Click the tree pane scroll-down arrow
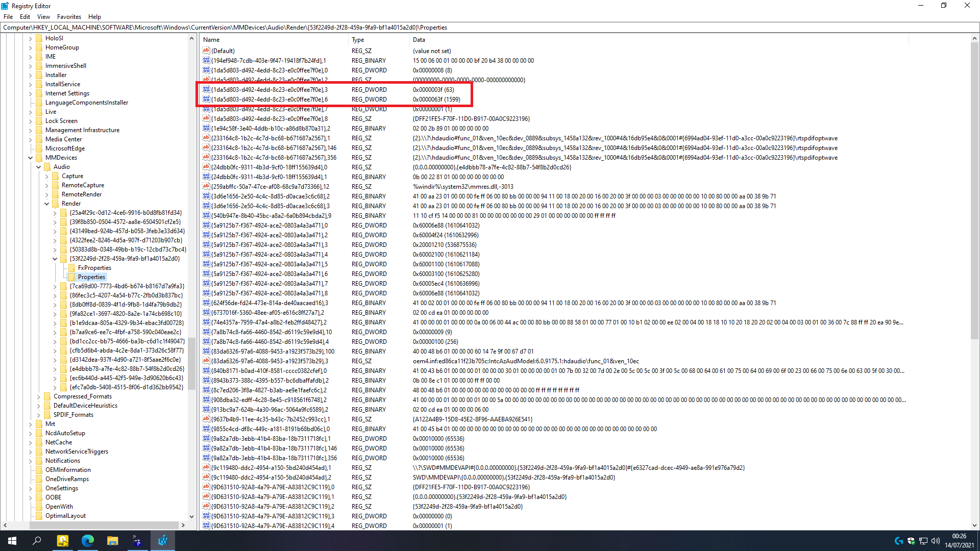The height and width of the screenshot is (551, 980). click(x=192, y=516)
